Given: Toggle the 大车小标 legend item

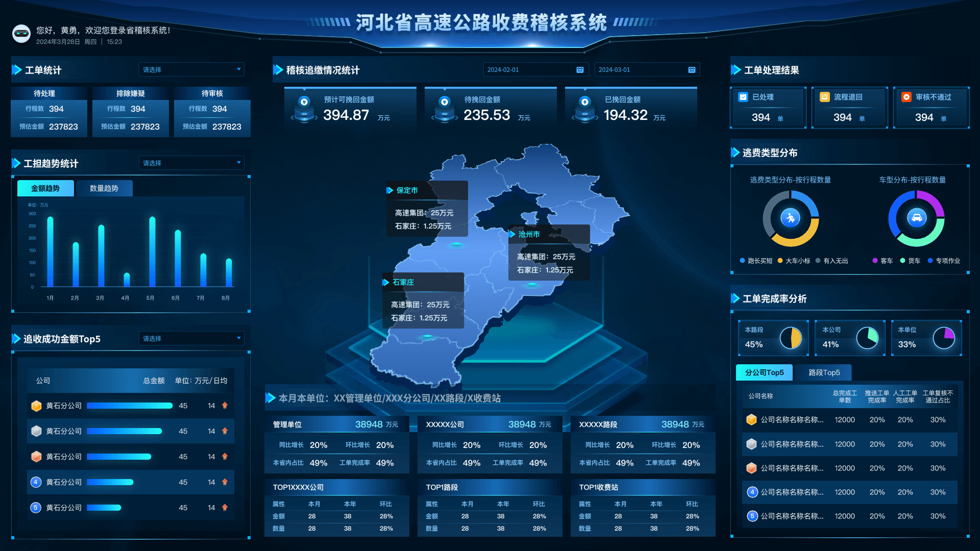Looking at the screenshot, I should [x=794, y=261].
